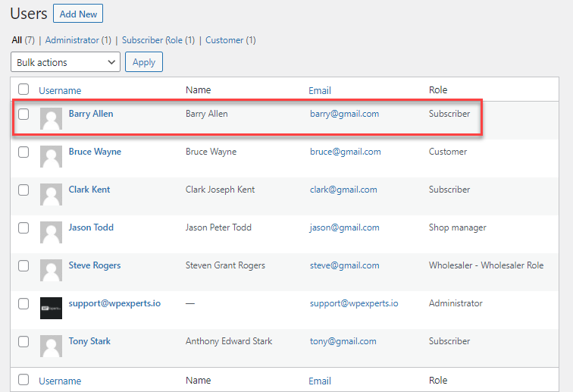573x392 pixels.
Task: Click the Role column header
Action: tap(438, 90)
